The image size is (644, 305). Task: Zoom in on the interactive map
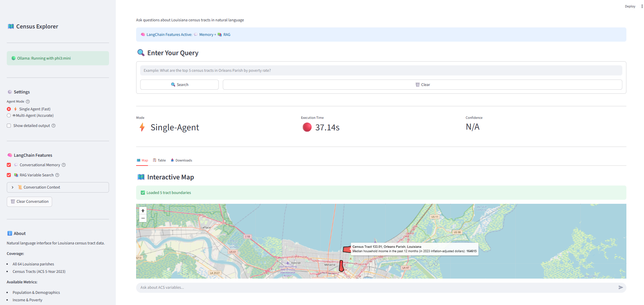[x=143, y=211]
